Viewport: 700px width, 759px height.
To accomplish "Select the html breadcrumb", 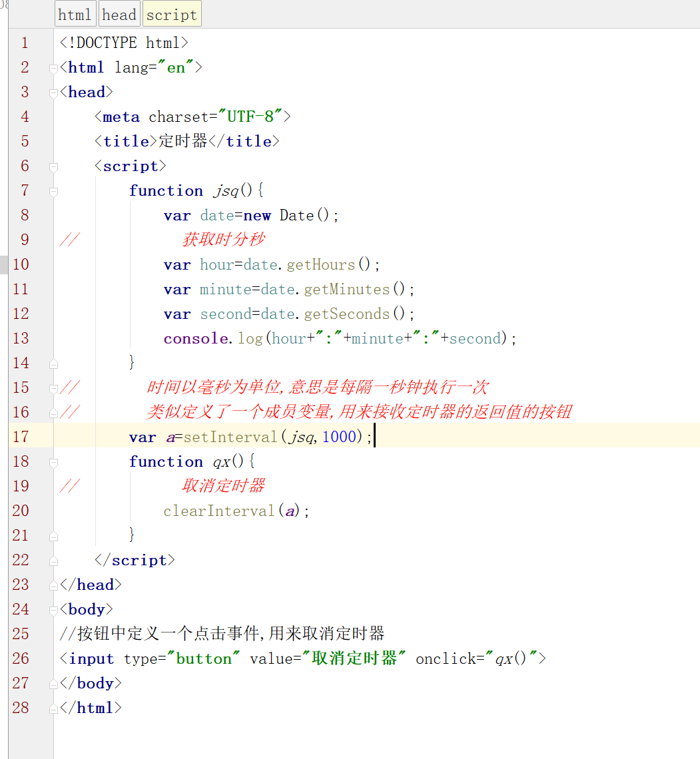I will (x=75, y=15).
